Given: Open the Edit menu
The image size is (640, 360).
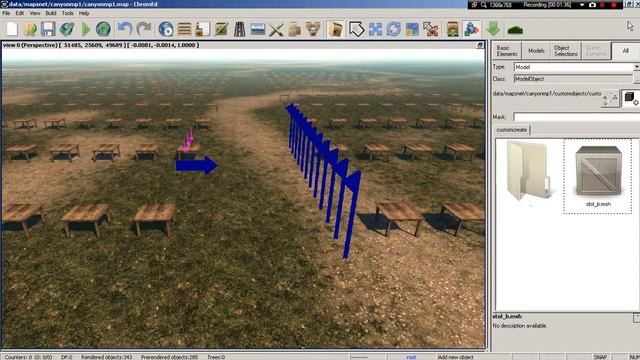Looking at the screenshot, I should 20,13.
